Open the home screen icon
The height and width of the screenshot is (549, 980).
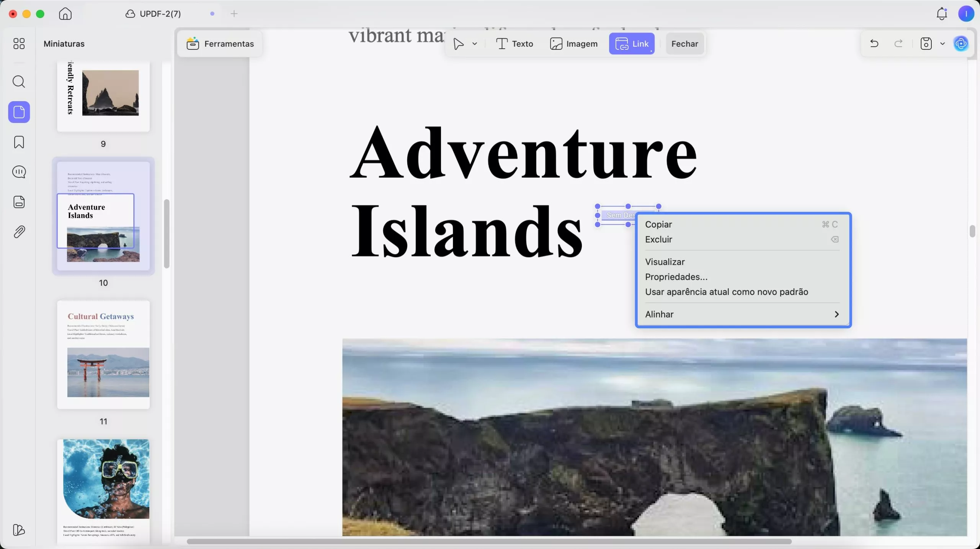[x=65, y=14]
